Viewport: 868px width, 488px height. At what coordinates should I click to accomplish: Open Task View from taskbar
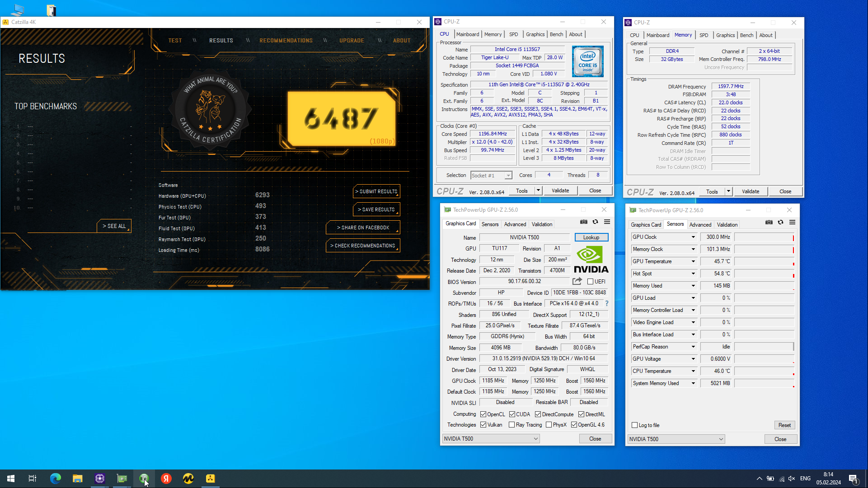33,479
